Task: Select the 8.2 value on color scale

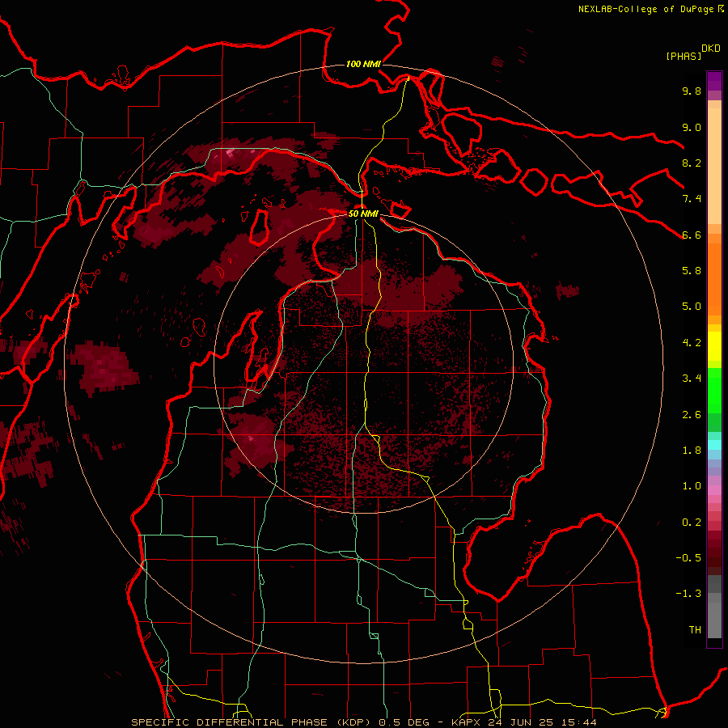Action: click(x=692, y=163)
